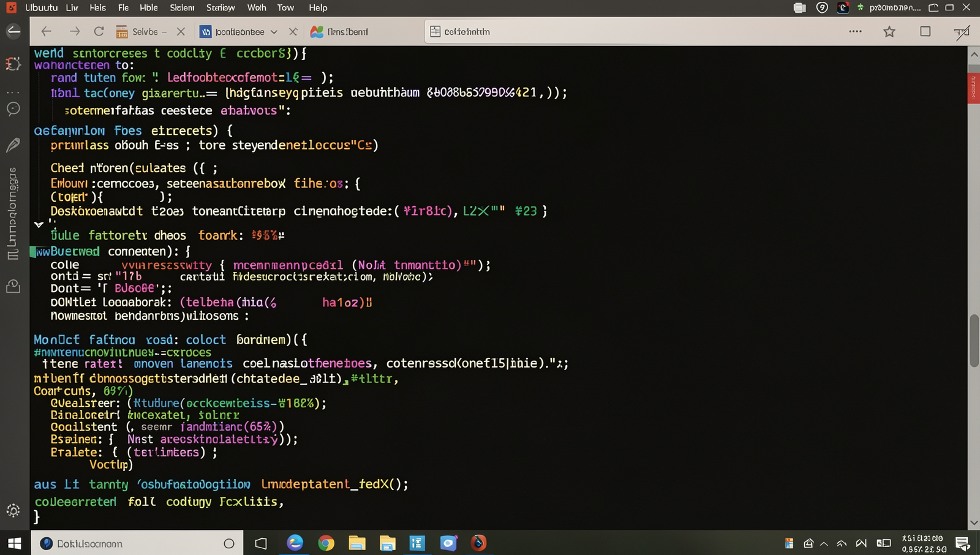Screen dimensions: 980x555
Task: Click the scrollbar down arrow in the editor
Action: (974, 523)
